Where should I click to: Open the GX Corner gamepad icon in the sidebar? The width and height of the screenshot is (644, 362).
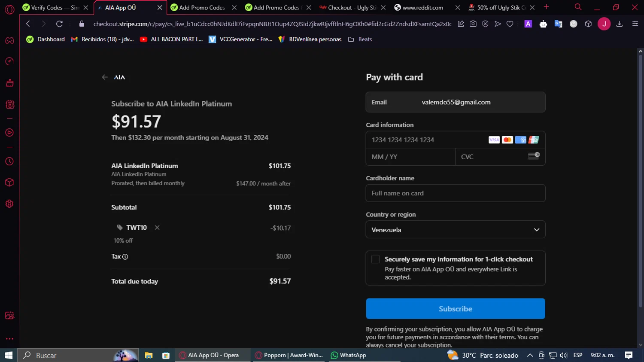9,41
